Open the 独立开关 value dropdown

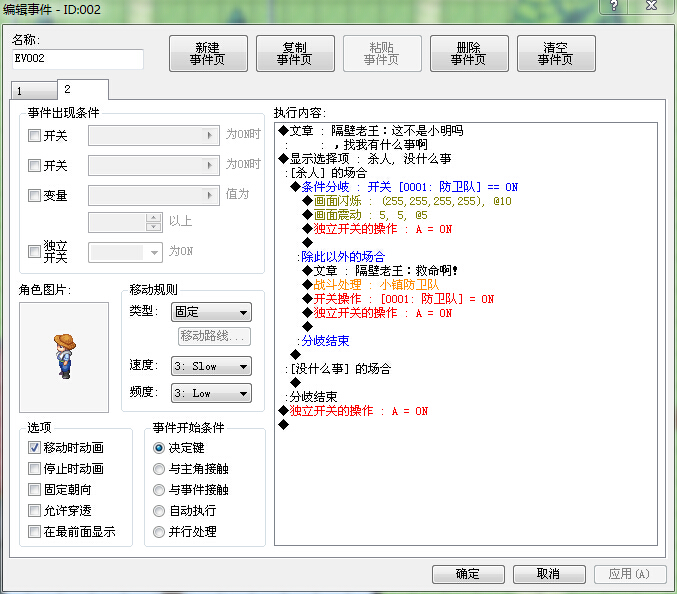[126, 253]
